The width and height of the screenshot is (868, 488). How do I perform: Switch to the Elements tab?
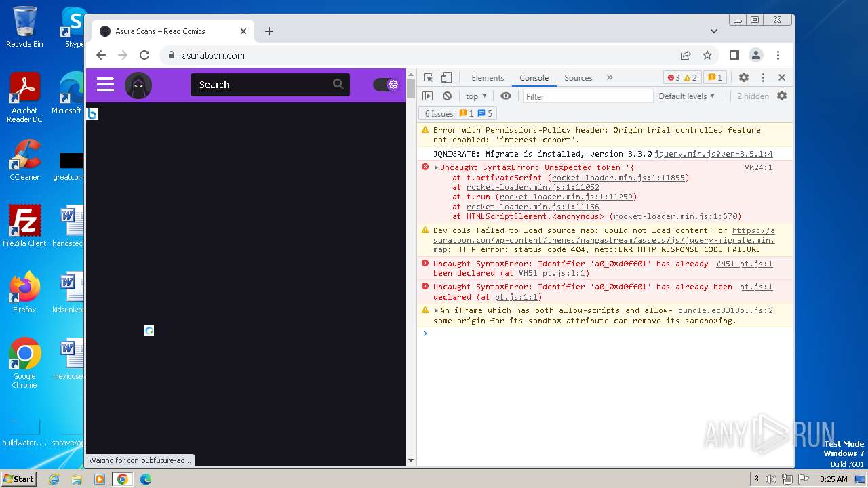(488, 78)
